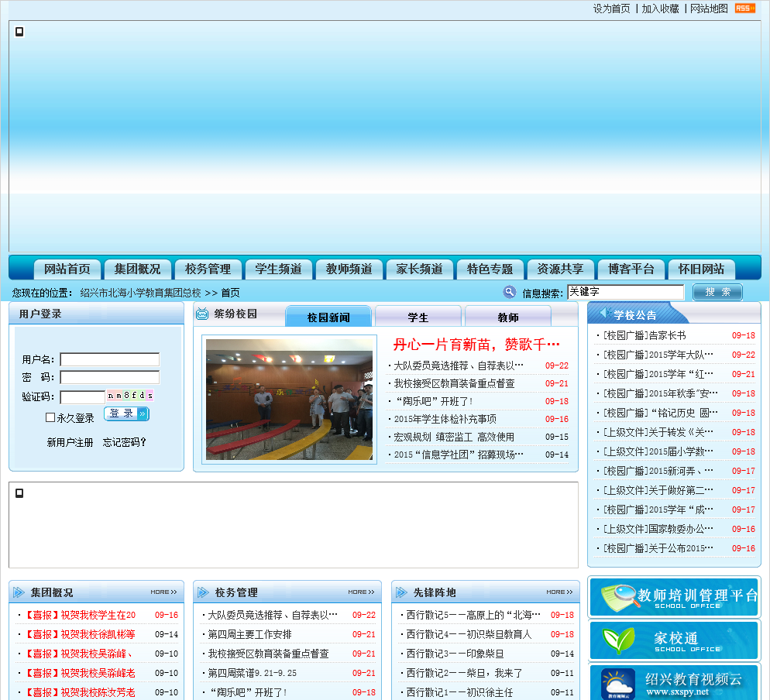Expand 校务管理 with its MORE link
The height and width of the screenshot is (700, 770).
[361, 592]
